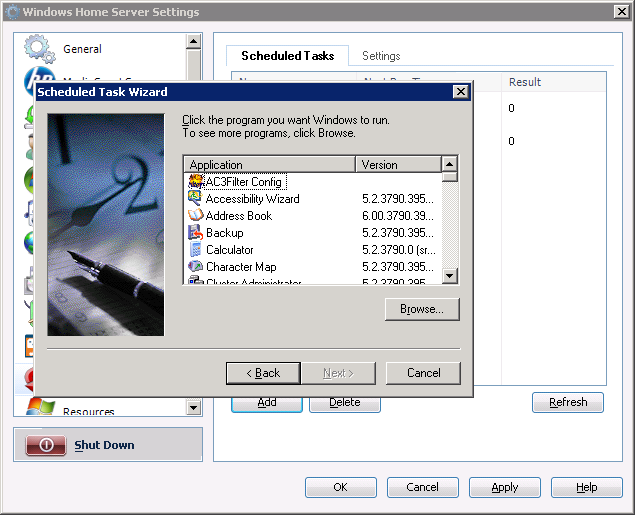Click Help in Home Server Settings
This screenshot has height=515, width=635.
586,487
